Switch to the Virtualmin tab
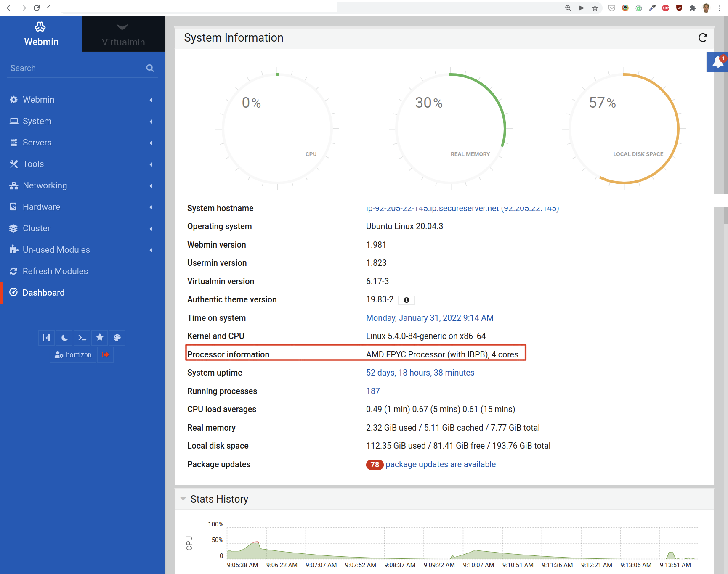The height and width of the screenshot is (574, 728). [x=123, y=34]
